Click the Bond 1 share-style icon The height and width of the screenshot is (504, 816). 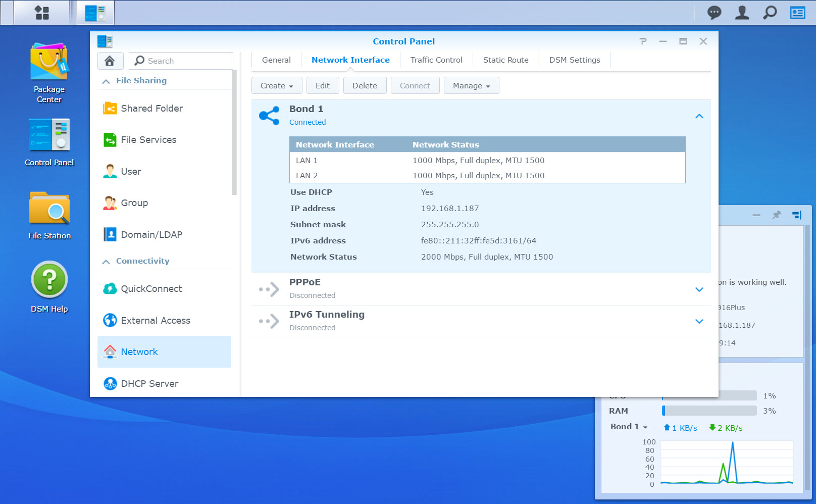click(269, 116)
